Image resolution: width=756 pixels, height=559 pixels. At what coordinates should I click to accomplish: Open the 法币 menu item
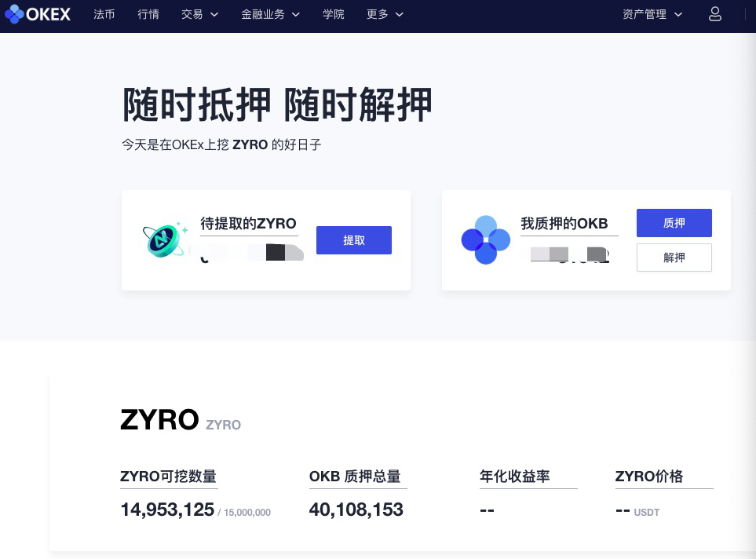pos(104,14)
